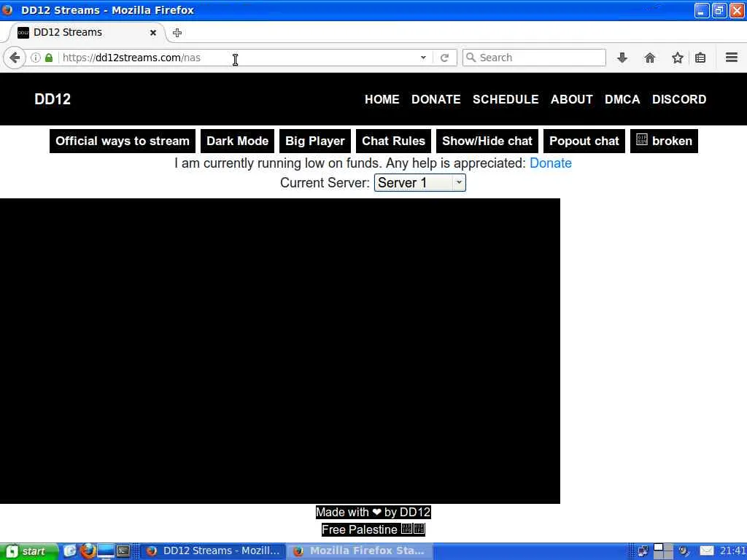Screen dimensions: 747x560
Task: Open site information icon in address bar
Action: [x=35, y=58]
